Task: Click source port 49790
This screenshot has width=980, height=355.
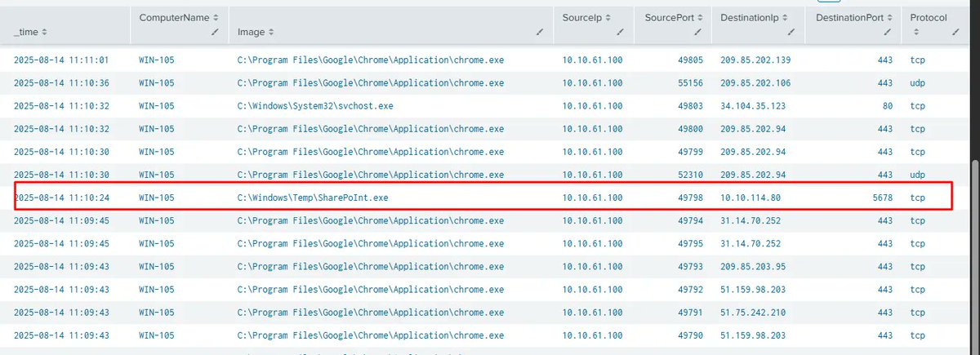Action: tap(689, 335)
